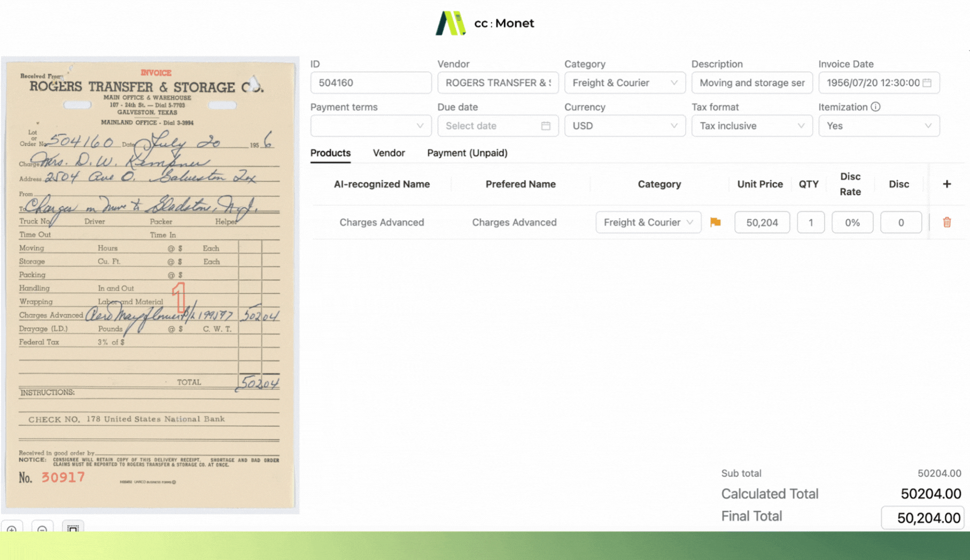
Task: Click the "Unit Price" column header
Action: point(760,184)
